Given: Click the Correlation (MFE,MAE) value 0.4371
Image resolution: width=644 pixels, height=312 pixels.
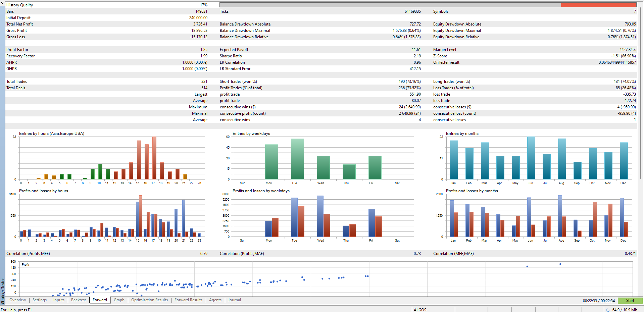Looking at the screenshot, I should (x=630, y=254).
